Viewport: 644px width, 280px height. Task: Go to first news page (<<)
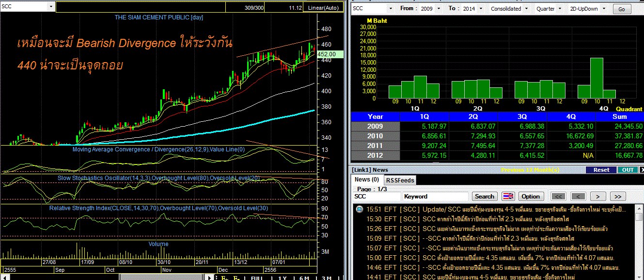[x=559, y=197]
